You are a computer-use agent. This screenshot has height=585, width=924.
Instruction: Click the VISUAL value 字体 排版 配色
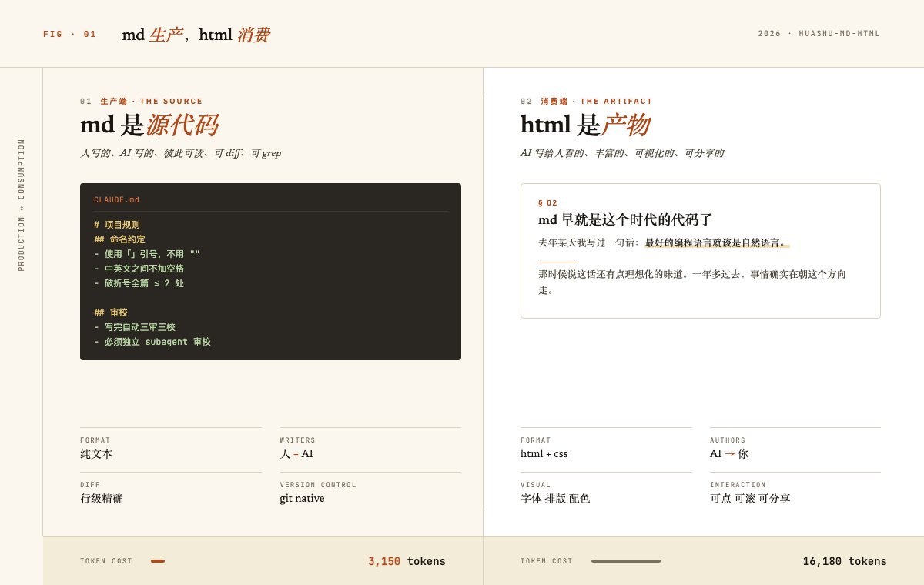click(555, 499)
